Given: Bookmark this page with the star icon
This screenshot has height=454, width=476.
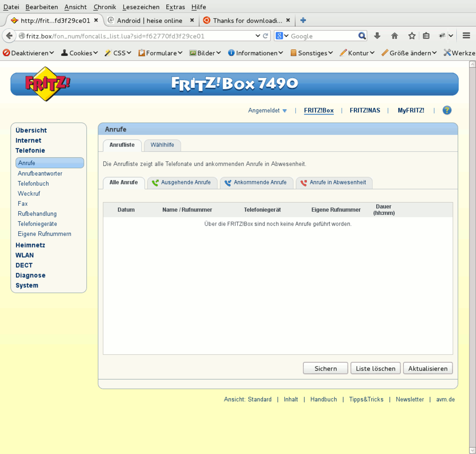Looking at the screenshot, I should 412,36.
